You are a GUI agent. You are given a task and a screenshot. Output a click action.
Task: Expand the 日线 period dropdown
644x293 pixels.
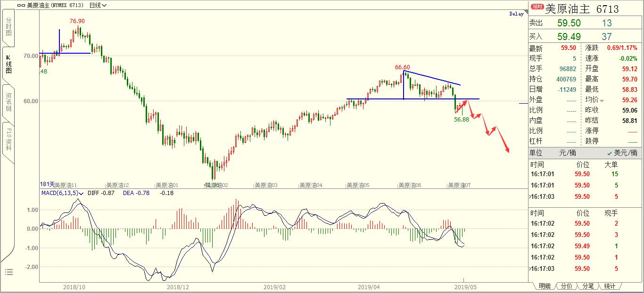point(98,5)
